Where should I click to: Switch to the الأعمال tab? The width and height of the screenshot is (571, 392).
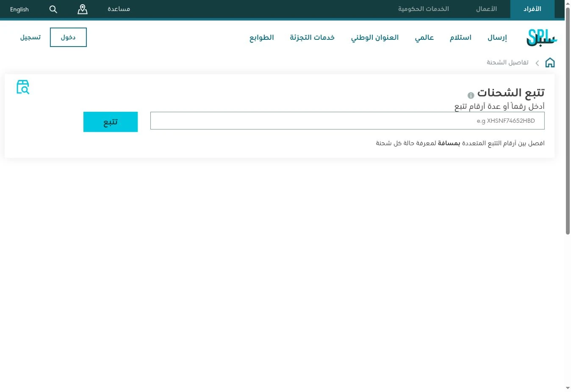[486, 9]
